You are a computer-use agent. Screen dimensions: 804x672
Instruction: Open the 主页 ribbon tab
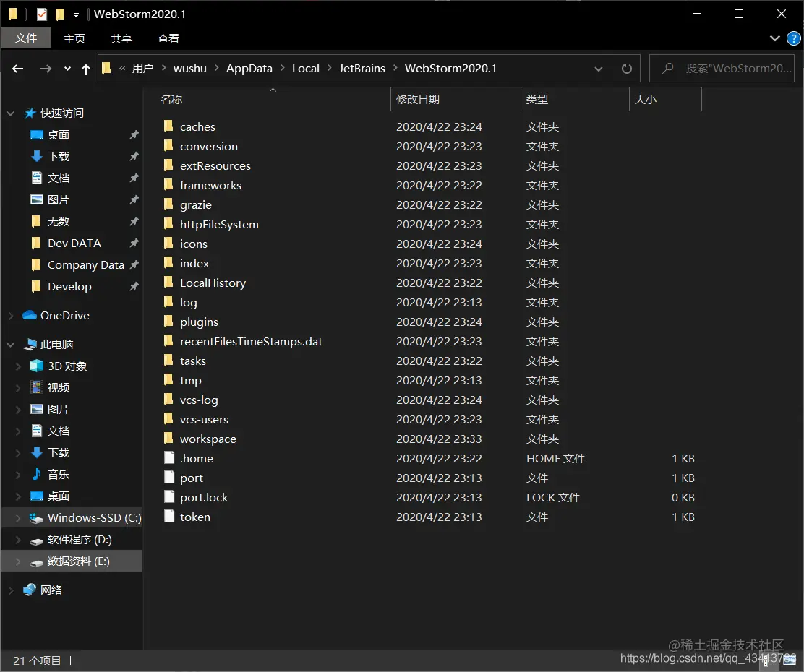pos(74,38)
